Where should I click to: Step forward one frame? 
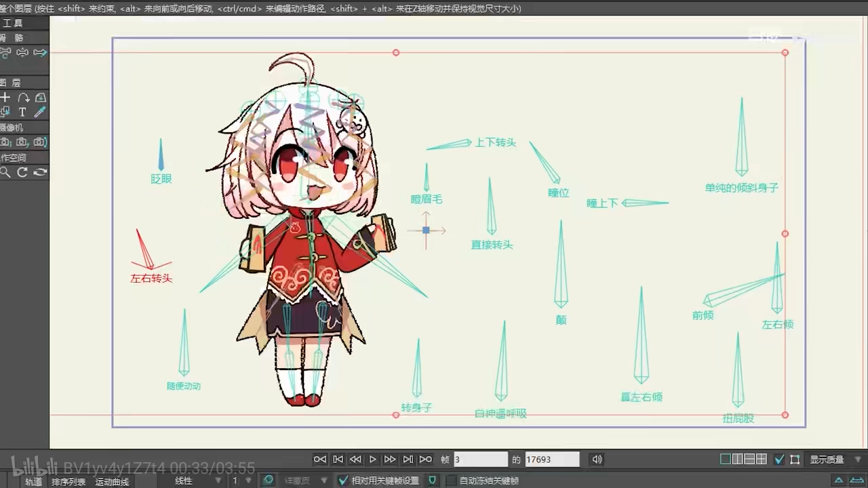[408, 460]
